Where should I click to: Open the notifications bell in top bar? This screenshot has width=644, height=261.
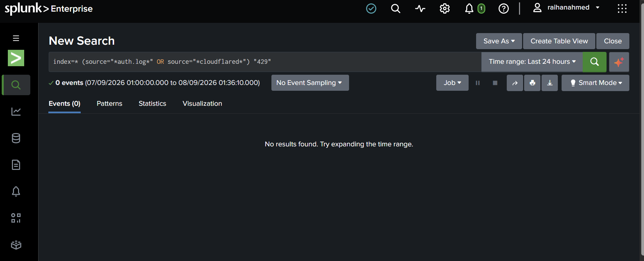469,9
